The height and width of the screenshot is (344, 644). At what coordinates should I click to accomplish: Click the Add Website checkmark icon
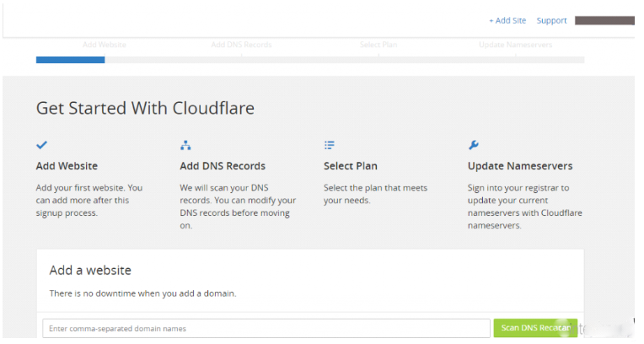coord(41,145)
